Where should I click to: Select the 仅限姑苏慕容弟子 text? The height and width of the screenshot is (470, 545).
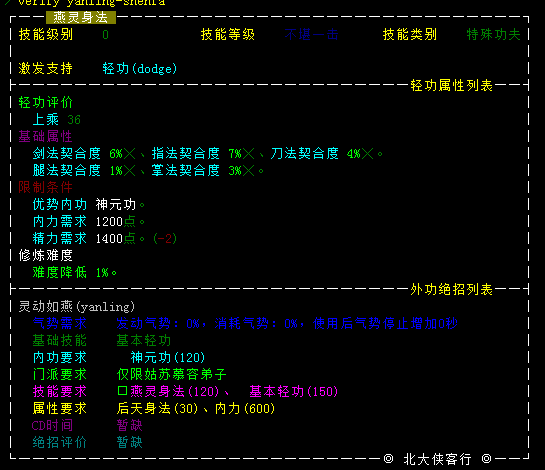point(171,375)
